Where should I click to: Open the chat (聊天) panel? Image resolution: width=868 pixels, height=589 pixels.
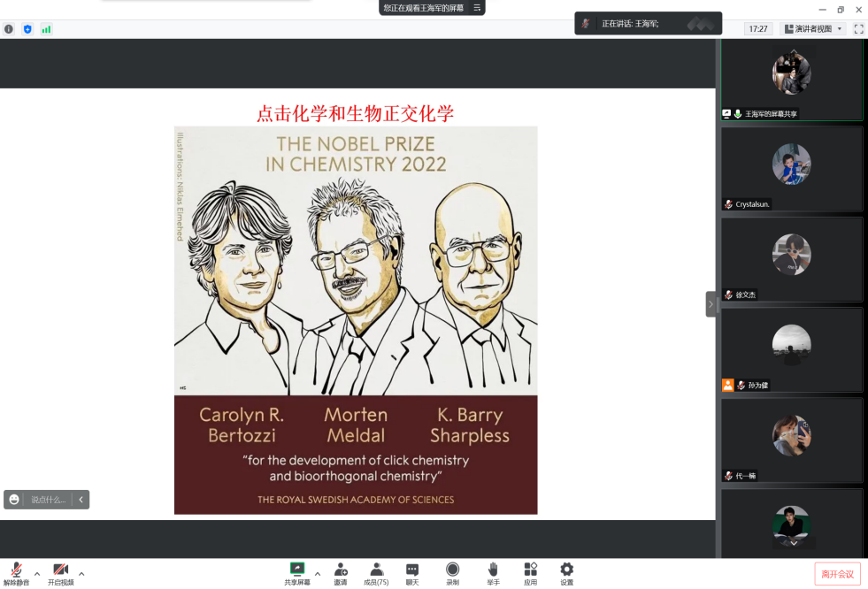pos(412,570)
